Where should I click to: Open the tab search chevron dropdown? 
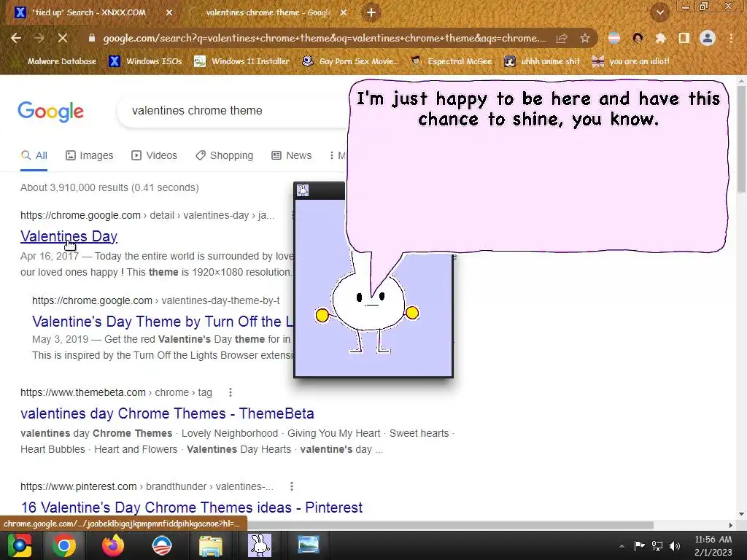pos(659,12)
